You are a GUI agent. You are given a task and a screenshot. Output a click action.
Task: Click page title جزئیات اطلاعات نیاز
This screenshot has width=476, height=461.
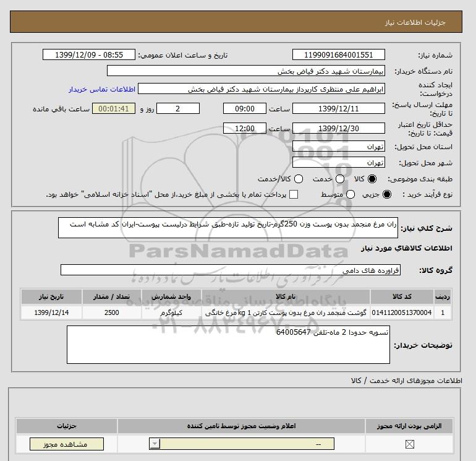coord(415,22)
